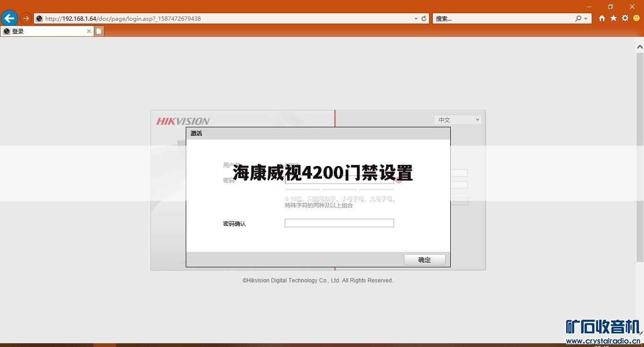Open the search provider dropdown arrow
The width and height of the screenshot is (644, 347).
pos(586,19)
